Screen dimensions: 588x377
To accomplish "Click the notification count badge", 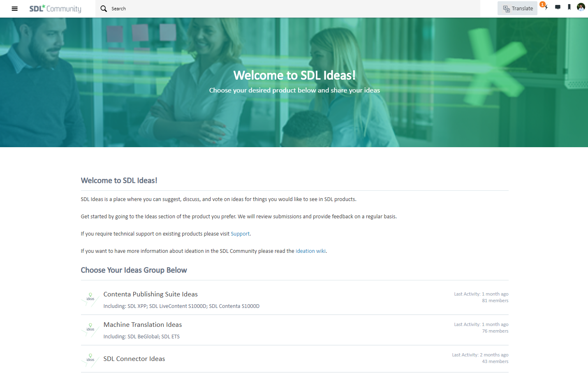I will 543,5.
